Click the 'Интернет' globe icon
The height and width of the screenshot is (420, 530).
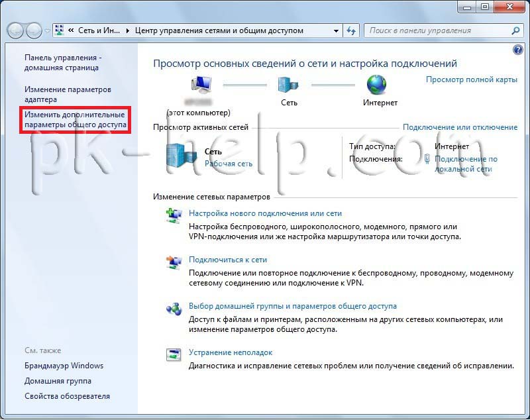pyautogui.click(x=376, y=85)
